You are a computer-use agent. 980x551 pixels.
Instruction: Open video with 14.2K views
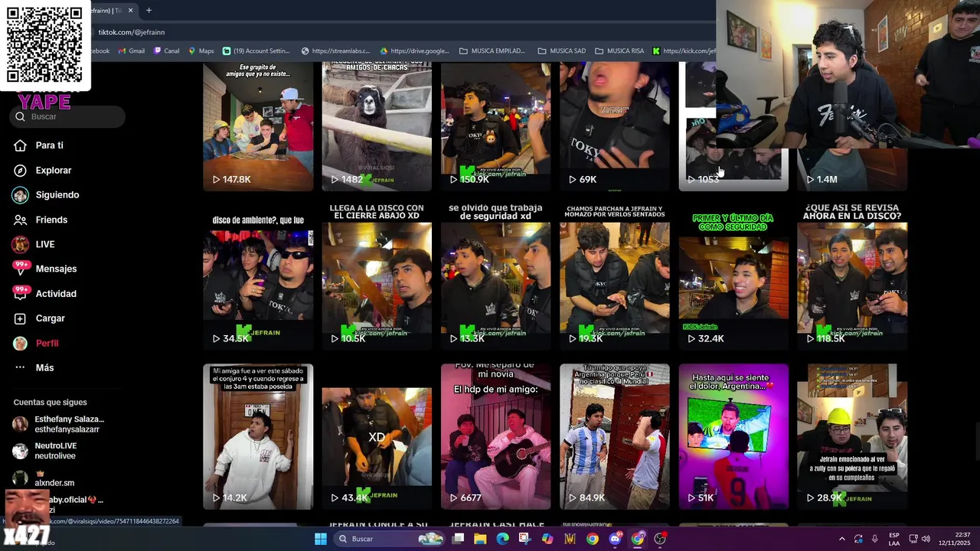(x=258, y=436)
